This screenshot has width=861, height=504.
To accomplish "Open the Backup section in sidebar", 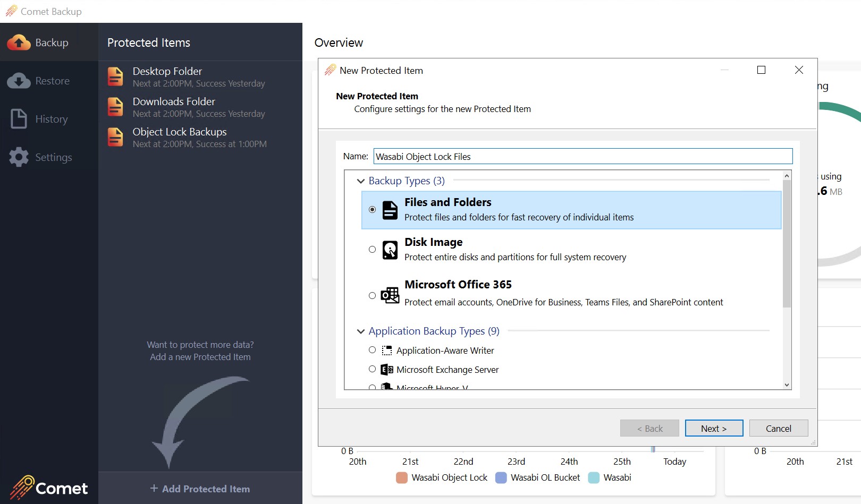I will (49, 42).
